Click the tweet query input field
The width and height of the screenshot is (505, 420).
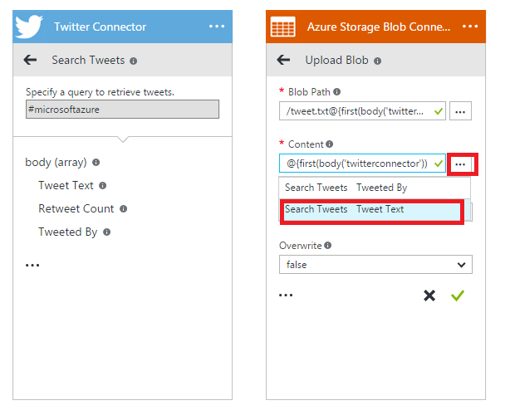coord(122,110)
